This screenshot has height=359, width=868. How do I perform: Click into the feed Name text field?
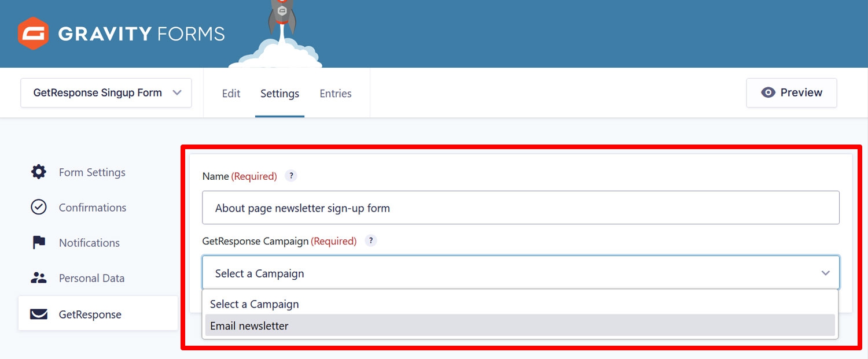[520, 208]
